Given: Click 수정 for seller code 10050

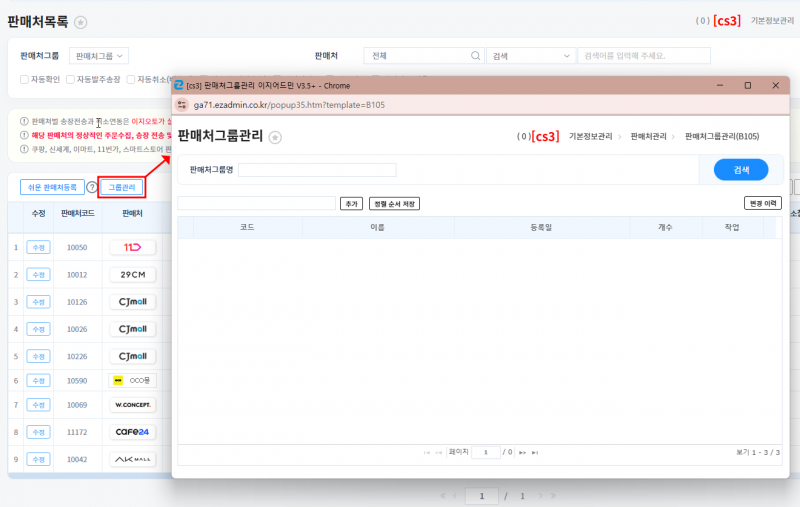Looking at the screenshot, I should tap(38, 247).
